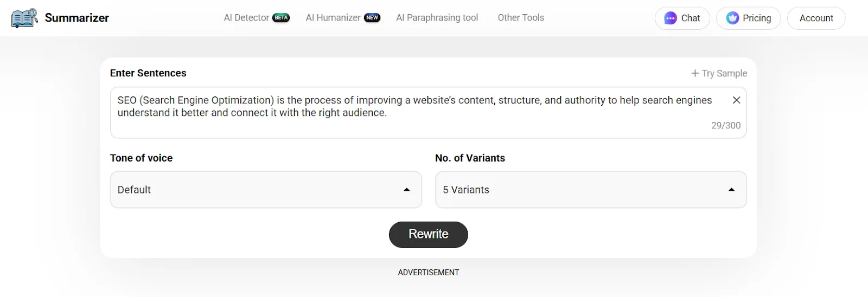Click the plus icon beside Try Sample
This screenshot has height=297, width=868.
tap(694, 73)
